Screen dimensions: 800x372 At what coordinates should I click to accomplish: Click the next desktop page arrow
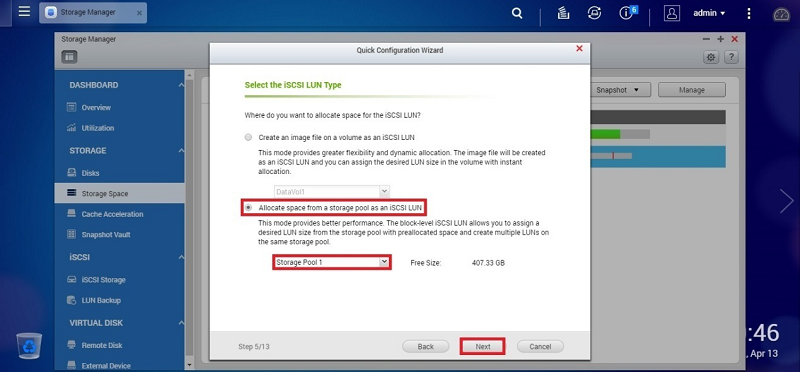[786, 201]
